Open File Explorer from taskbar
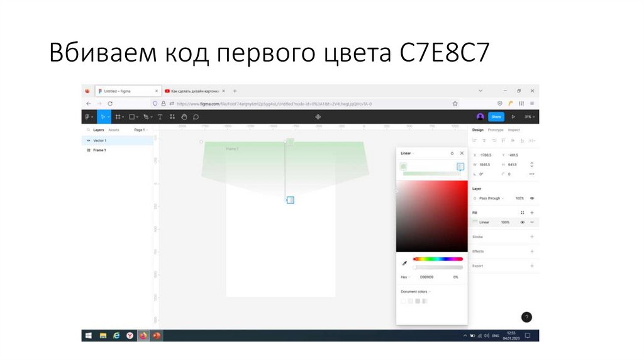Image resolution: width=644 pixels, height=361 pixels. 103,336
